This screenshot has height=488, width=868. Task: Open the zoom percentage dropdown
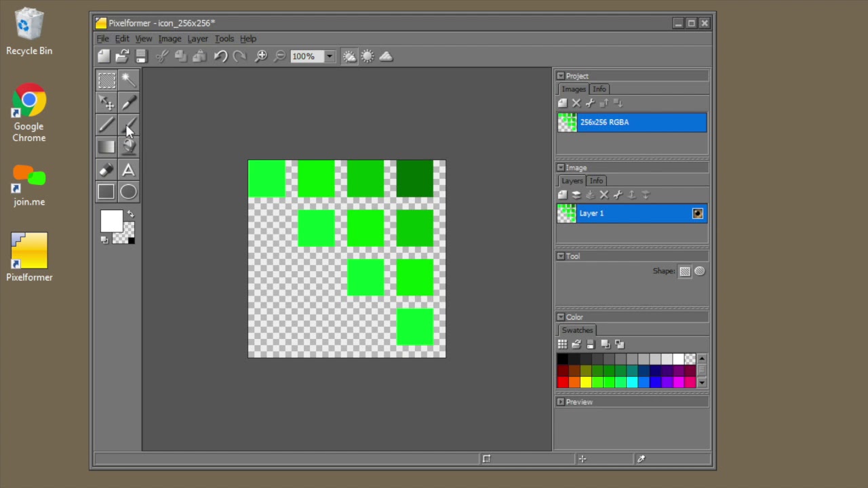330,56
